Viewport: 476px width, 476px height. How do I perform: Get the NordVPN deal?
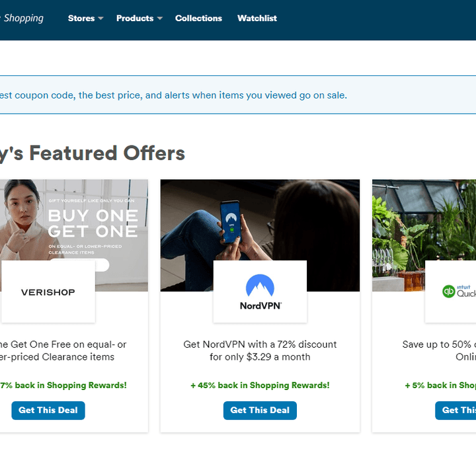click(x=260, y=411)
